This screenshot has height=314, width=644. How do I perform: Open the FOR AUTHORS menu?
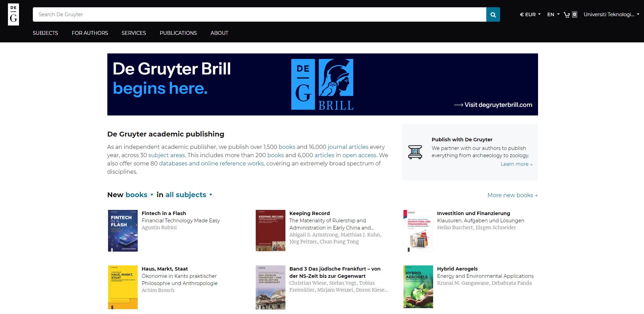[x=90, y=33]
